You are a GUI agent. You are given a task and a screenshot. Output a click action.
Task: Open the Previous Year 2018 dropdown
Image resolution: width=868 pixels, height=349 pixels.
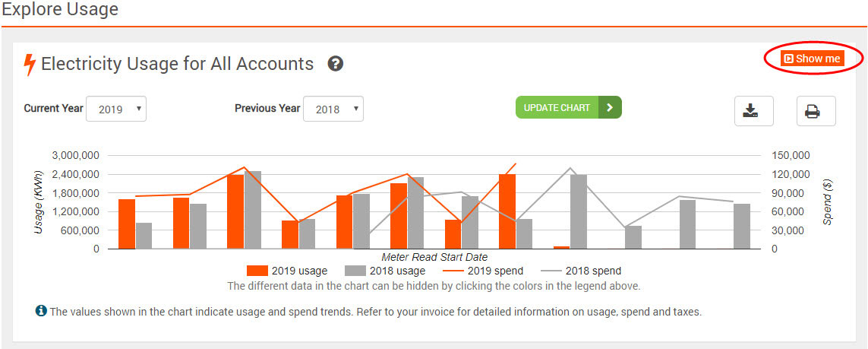pyautogui.click(x=333, y=109)
